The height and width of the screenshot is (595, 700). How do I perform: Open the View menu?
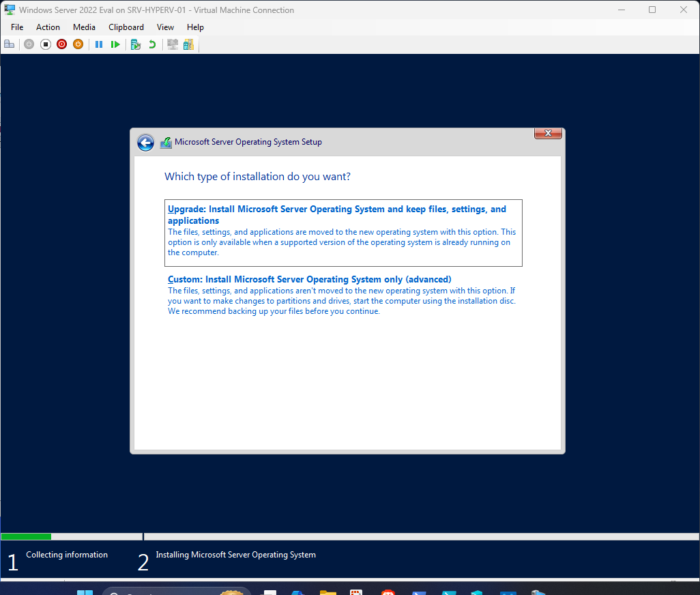(165, 27)
